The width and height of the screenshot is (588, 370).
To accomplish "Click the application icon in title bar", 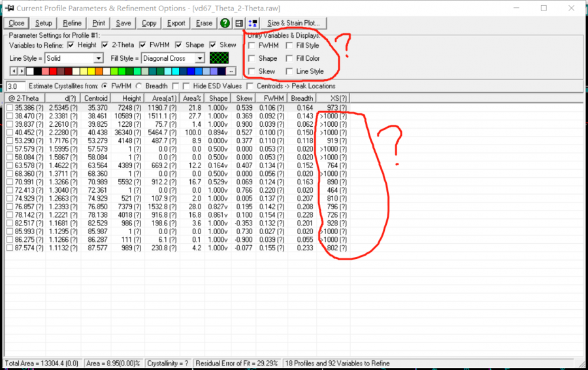I will [8, 8].
